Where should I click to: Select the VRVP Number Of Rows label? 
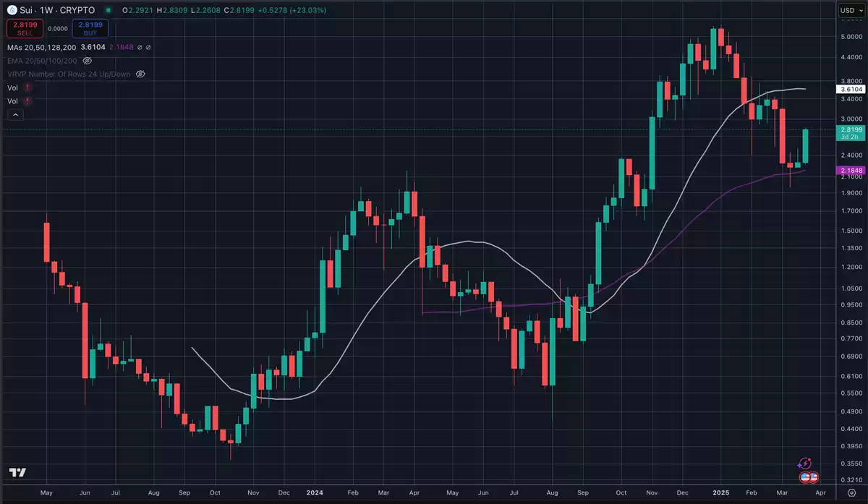[x=69, y=74]
